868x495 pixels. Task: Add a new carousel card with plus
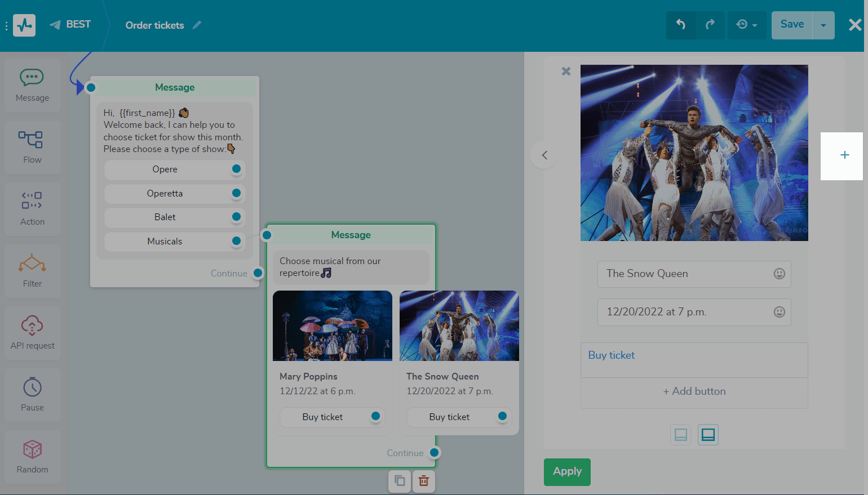(844, 155)
